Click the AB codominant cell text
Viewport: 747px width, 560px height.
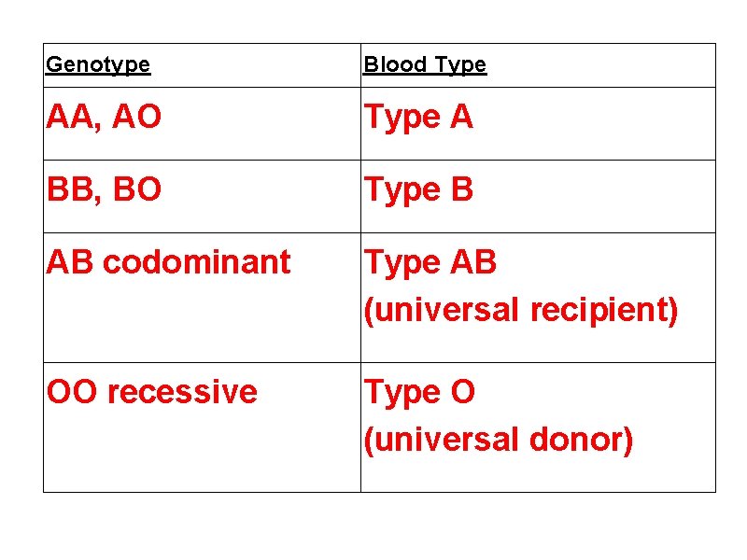[169, 263]
